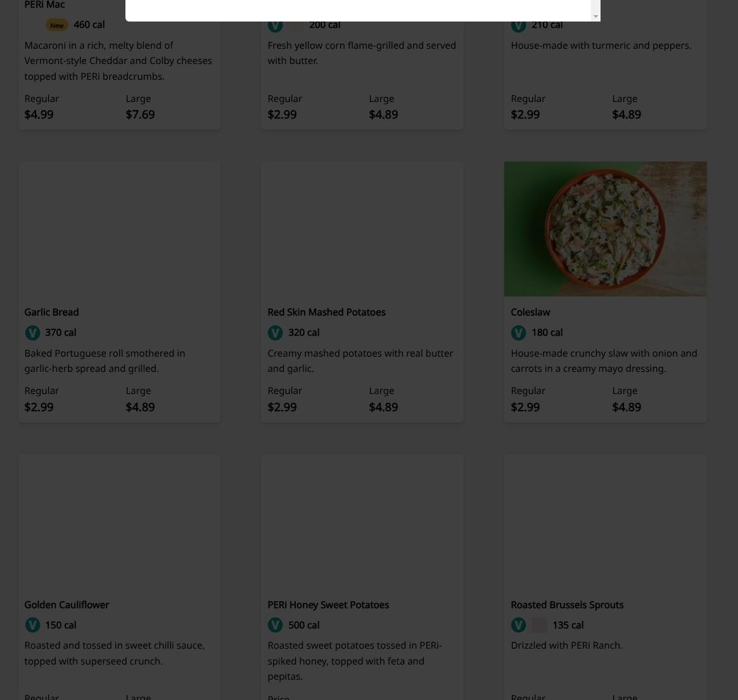Choose the $4.89 Large Garlic Bread price

140,407
